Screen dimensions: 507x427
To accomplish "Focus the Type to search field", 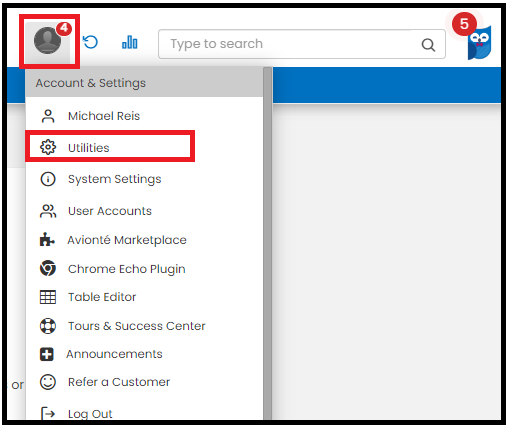I will point(302,44).
